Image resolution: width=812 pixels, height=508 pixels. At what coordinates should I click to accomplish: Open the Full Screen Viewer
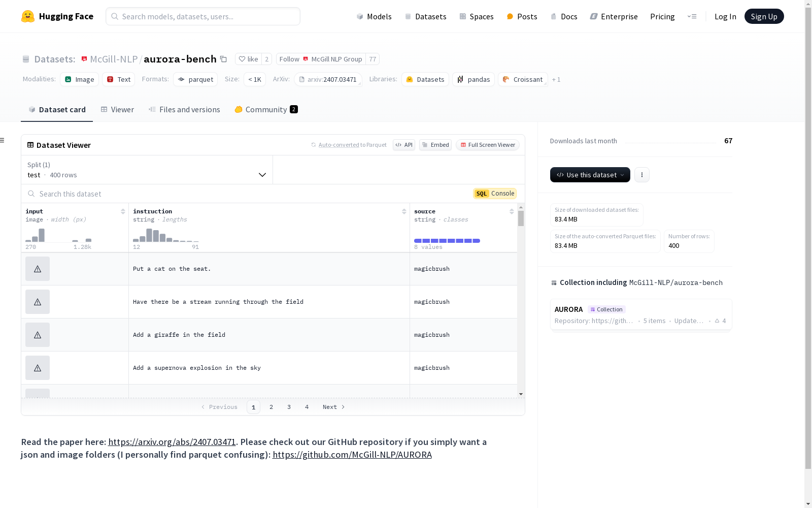[488, 145]
